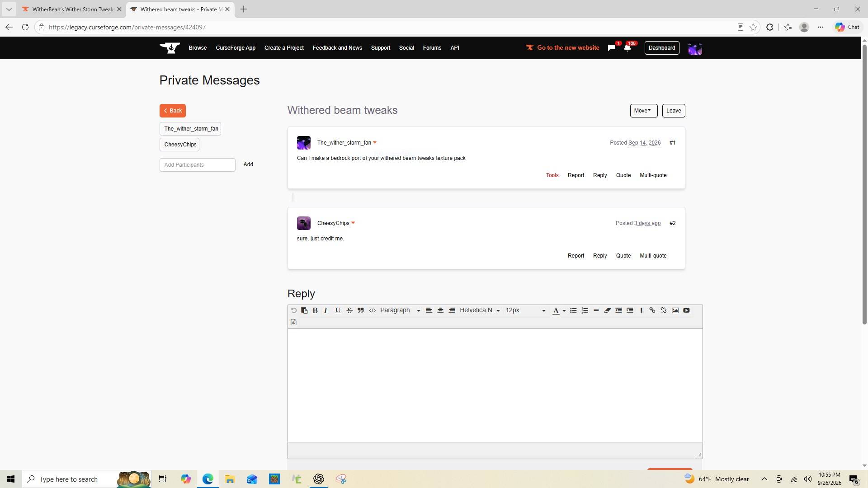Expand the Helvetica font family dropdown
This screenshot has height=488, width=868.
tap(480, 310)
